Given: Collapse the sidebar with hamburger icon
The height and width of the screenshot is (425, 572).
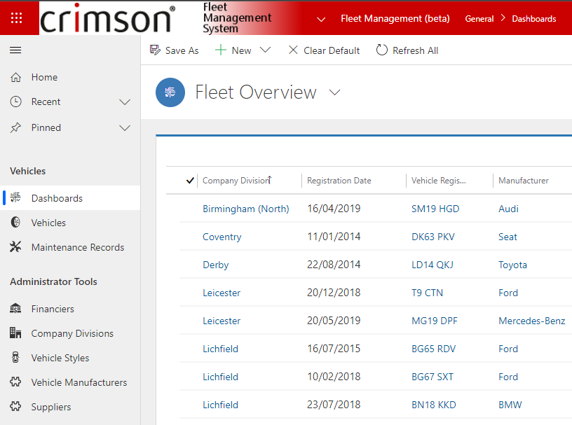Looking at the screenshot, I should click(x=15, y=50).
